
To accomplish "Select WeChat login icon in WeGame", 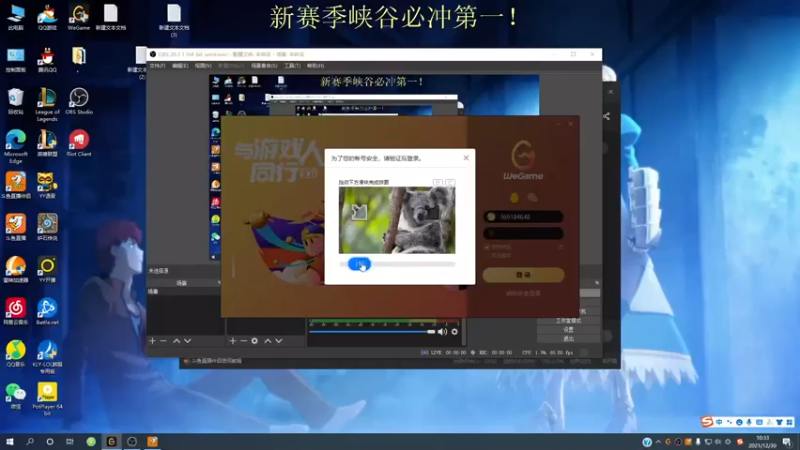I will tap(532, 197).
